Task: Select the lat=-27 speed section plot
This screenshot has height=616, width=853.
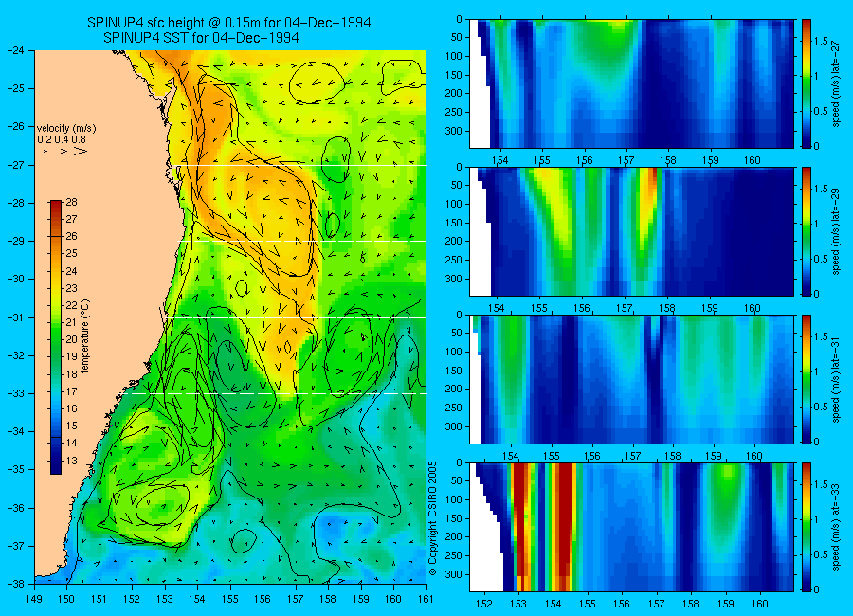Action: [x=631, y=83]
